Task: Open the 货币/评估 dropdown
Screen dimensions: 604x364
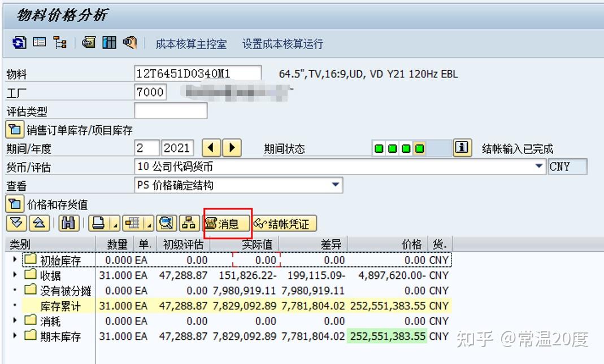Action: (540, 166)
